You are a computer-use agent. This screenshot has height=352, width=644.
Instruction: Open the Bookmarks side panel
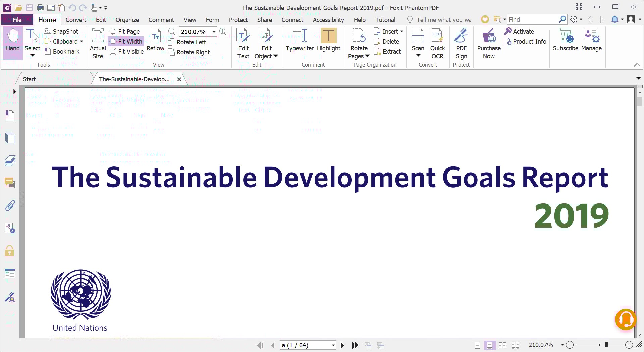10,116
